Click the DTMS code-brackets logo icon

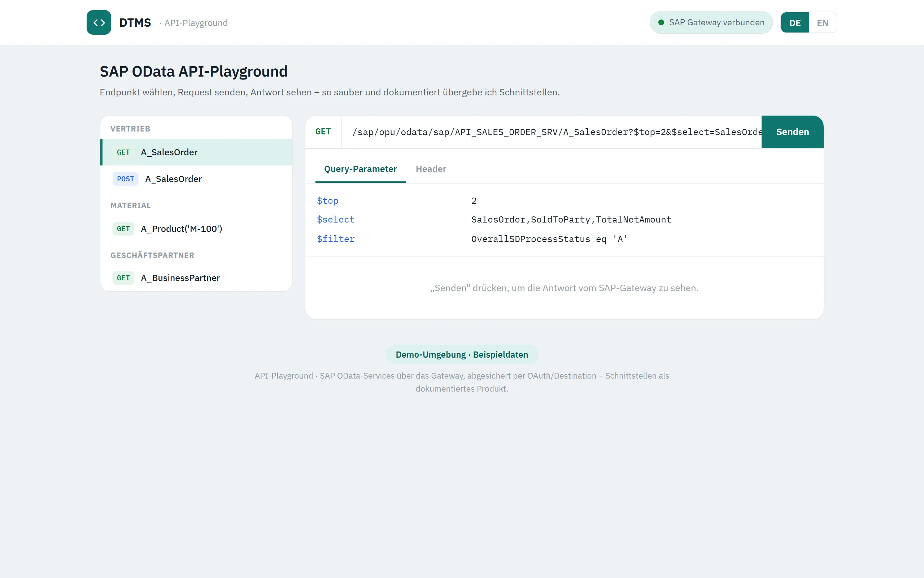[99, 22]
